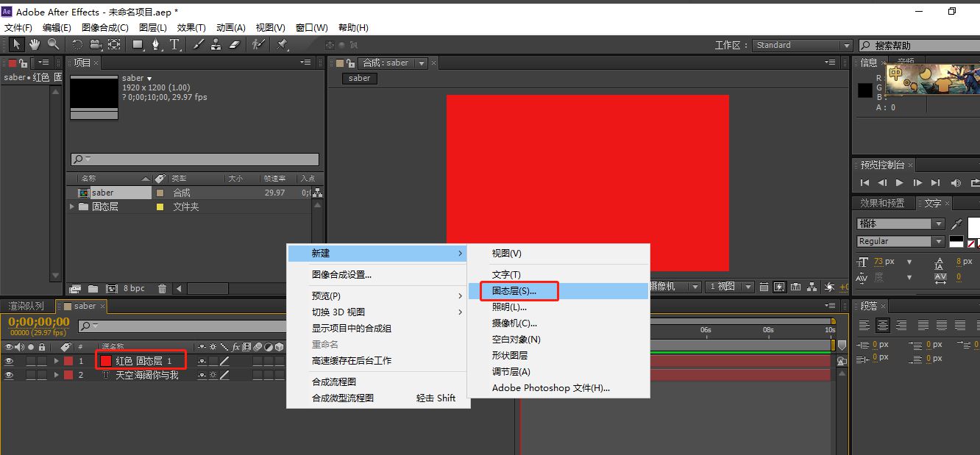Hide the 红色 固态层 1 layer
The width and height of the screenshot is (980, 455).
8,360
